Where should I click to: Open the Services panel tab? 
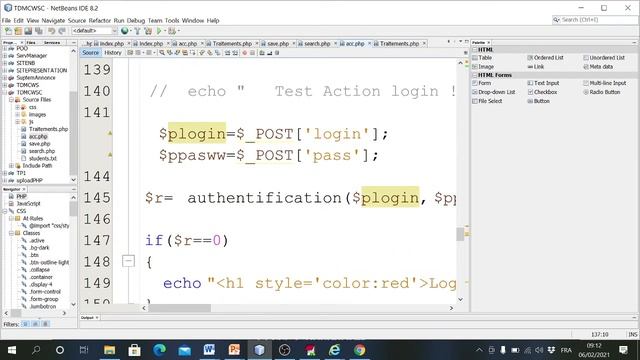(52, 42)
